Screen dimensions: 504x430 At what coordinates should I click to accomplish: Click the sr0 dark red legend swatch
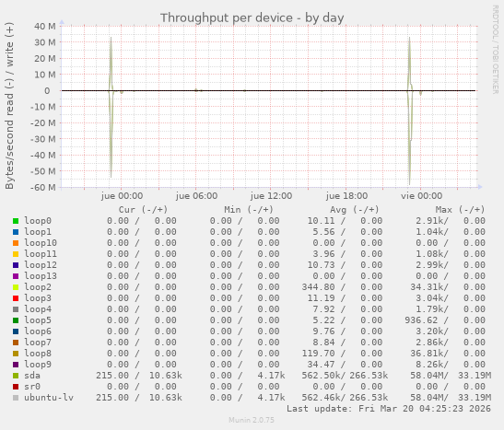click(x=16, y=387)
